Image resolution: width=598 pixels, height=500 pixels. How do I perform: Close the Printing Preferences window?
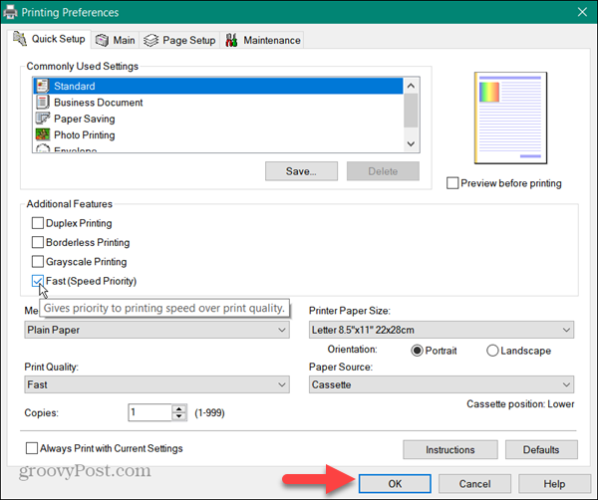[582, 12]
